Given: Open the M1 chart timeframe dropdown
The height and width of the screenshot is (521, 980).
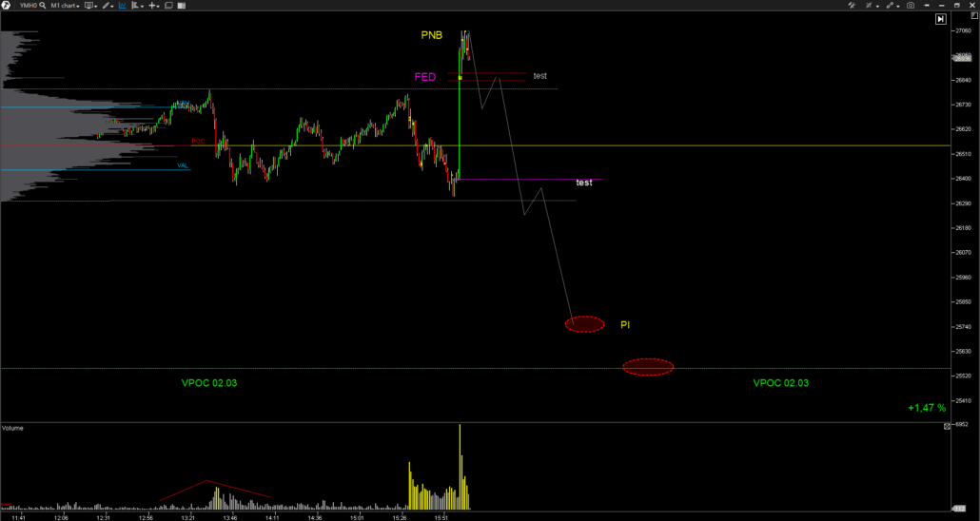Looking at the screenshot, I should pos(65,5).
